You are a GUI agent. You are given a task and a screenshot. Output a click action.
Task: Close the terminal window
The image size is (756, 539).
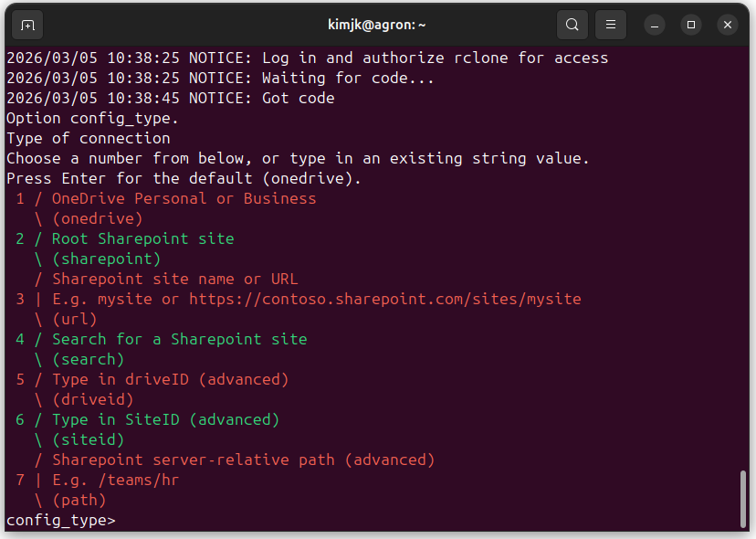(x=728, y=25)
